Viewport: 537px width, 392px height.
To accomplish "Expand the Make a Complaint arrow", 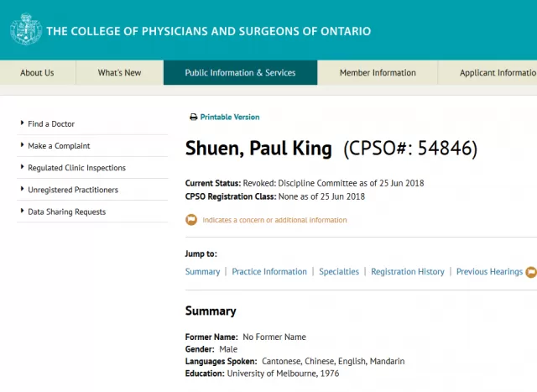I will pyautogui.click(x=23, y=145).
